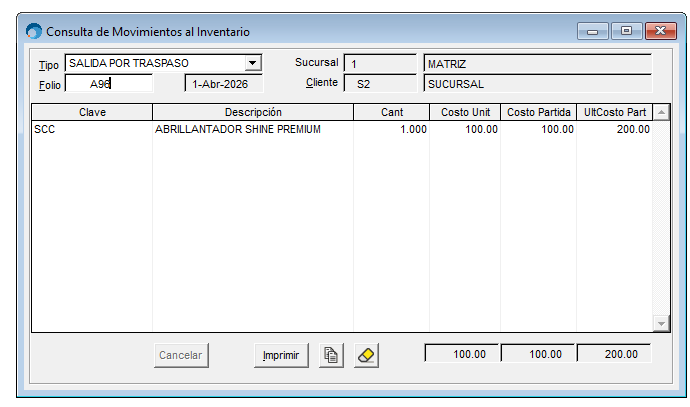Image resolution: width=690 pixels, height=407 pixels.
Task: Click the MATRIZ branch name field
Action: 537,63
